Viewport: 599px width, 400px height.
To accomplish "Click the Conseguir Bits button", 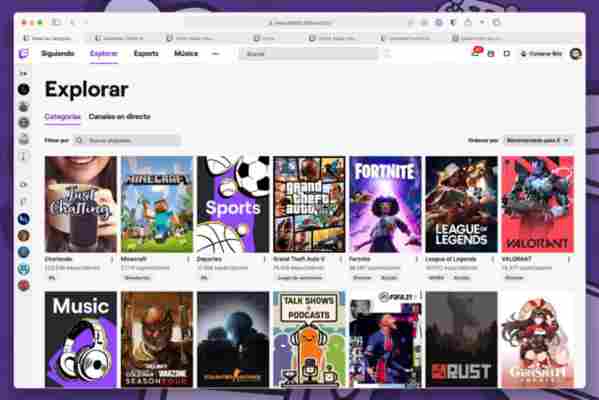I will tap(542, 54).
